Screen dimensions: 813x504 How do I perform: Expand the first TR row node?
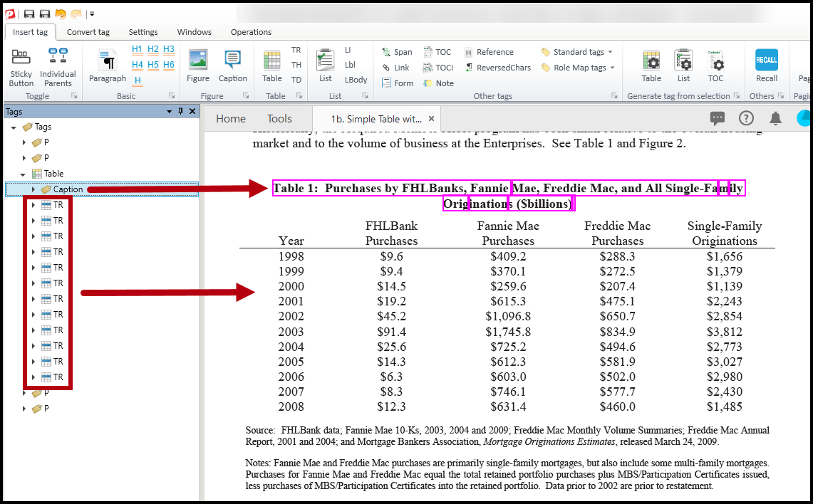pyautogui.click(x=33, y=205)
